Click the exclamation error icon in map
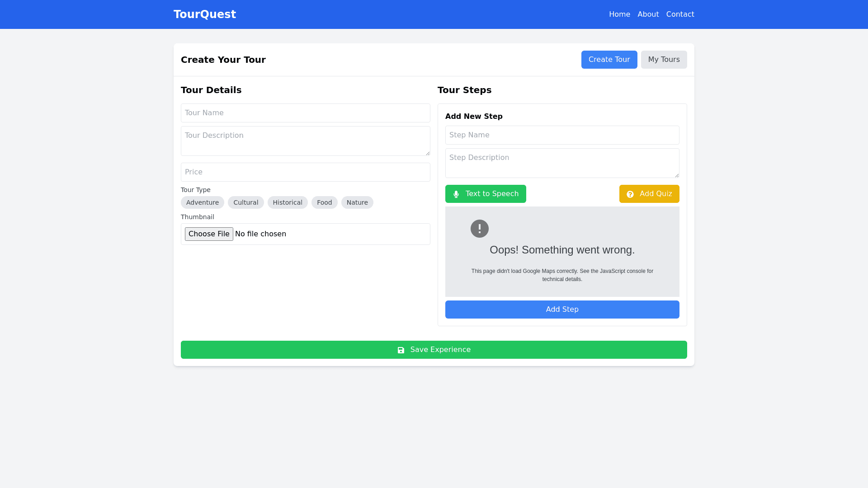This screenshot has width=868, height=488. (479, 229)
